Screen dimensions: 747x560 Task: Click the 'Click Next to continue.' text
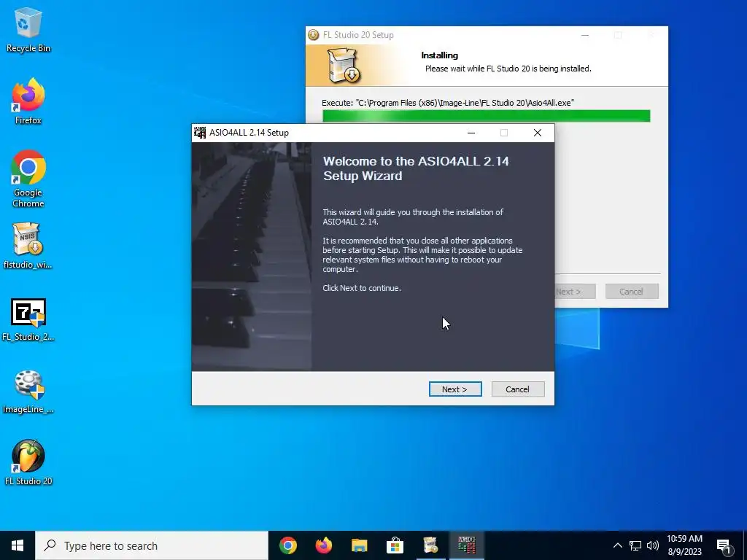[362, 288]
